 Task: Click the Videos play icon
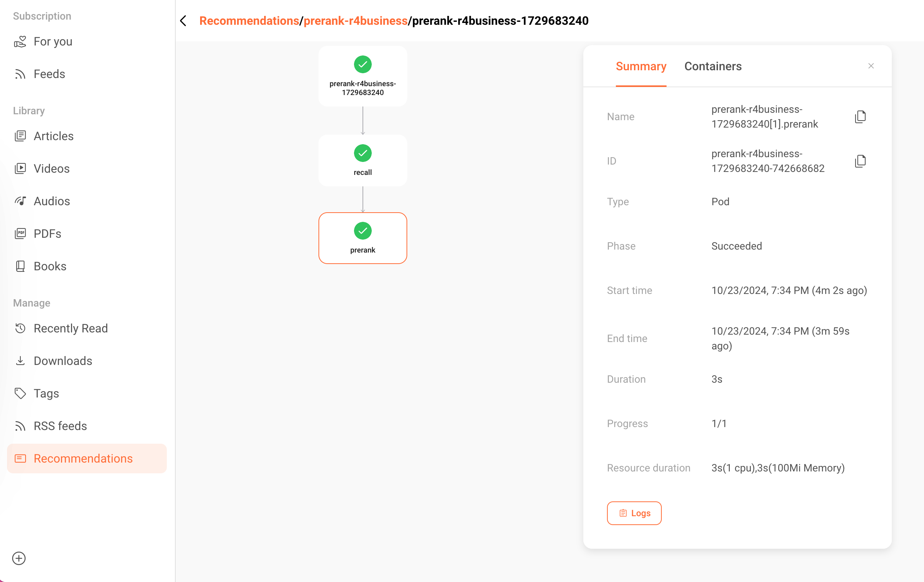coord(20,168)
